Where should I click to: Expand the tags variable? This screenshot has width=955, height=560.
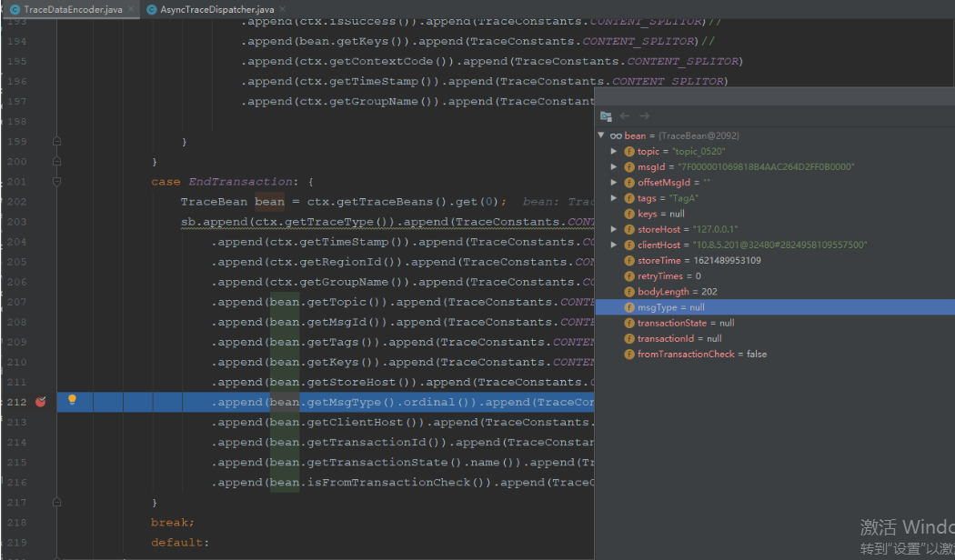pos(615,197)
